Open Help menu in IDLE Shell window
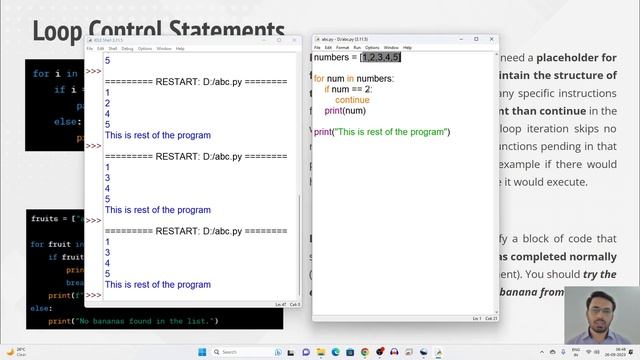This screenshot has height=360, width=640. click(x=180, y=49)
